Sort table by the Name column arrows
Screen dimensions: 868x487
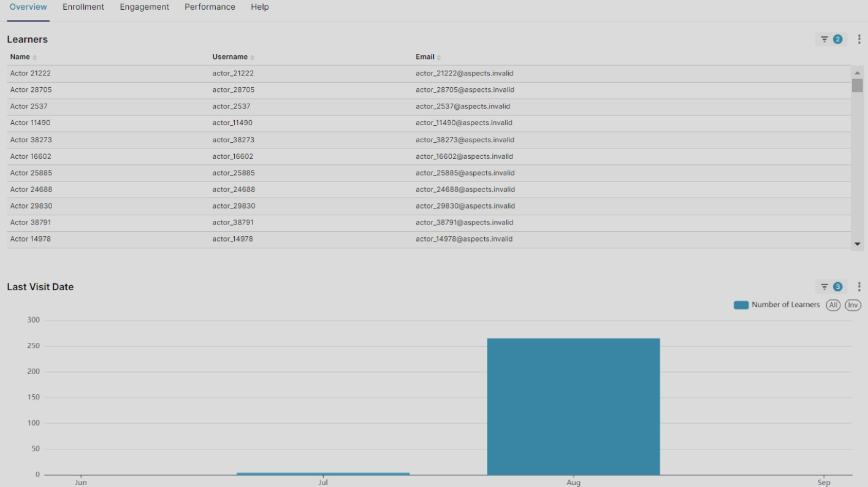coord(35,57)
